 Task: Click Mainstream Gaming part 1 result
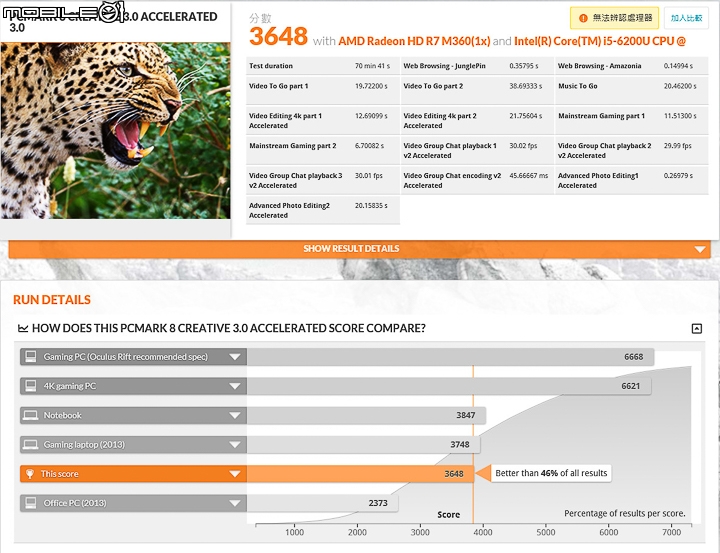point(631,120)
